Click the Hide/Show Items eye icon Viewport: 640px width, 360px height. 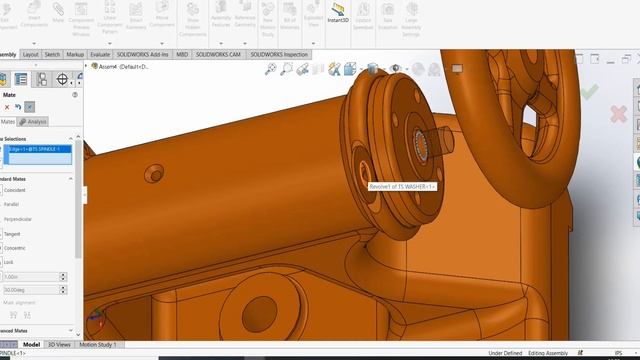click(395, 69)
